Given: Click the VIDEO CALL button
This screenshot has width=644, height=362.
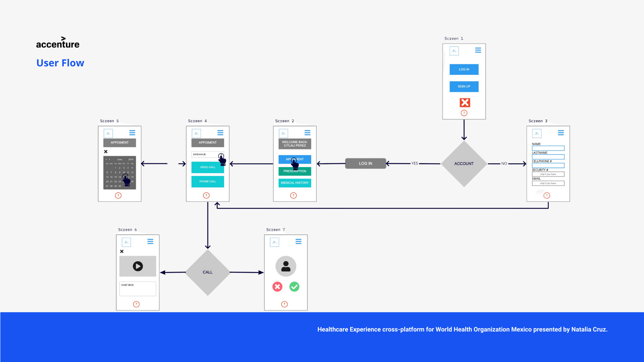Looking at the screenshot, I should tap(208, 167).
